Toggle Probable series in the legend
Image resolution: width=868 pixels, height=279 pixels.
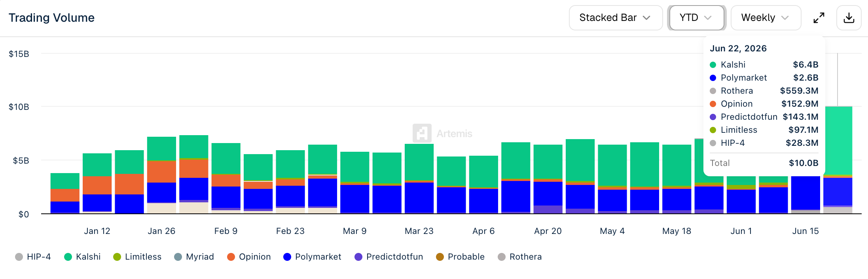tap(460, 257)
